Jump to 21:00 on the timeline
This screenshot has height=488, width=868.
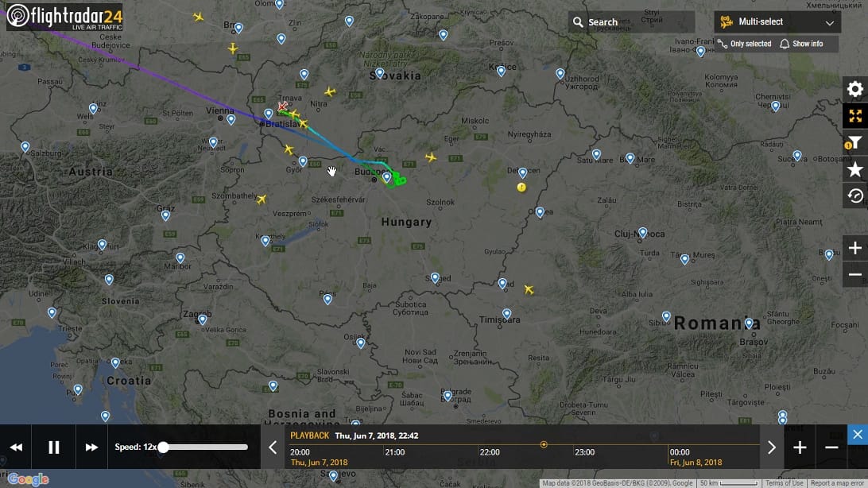point(395,452)
